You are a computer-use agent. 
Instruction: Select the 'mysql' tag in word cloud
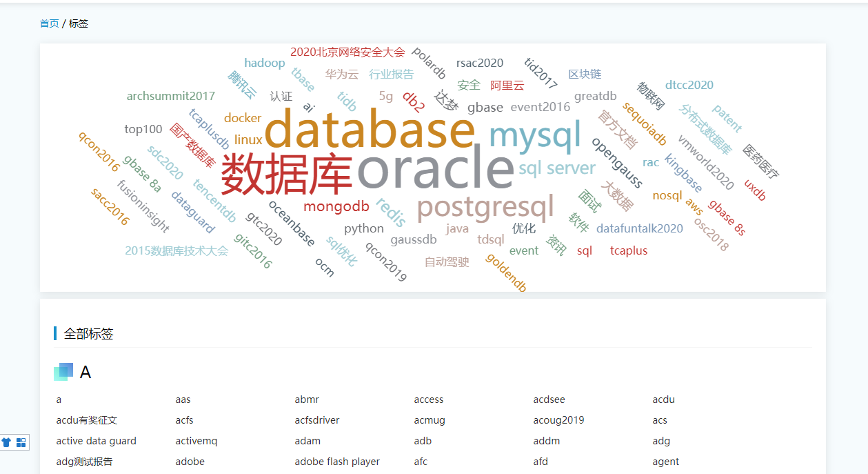(535, 136)
